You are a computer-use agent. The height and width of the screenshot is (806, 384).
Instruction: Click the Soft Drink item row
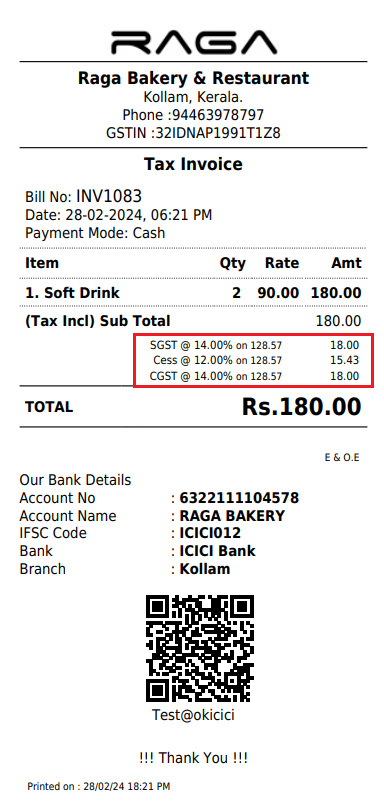coord(193,293)
